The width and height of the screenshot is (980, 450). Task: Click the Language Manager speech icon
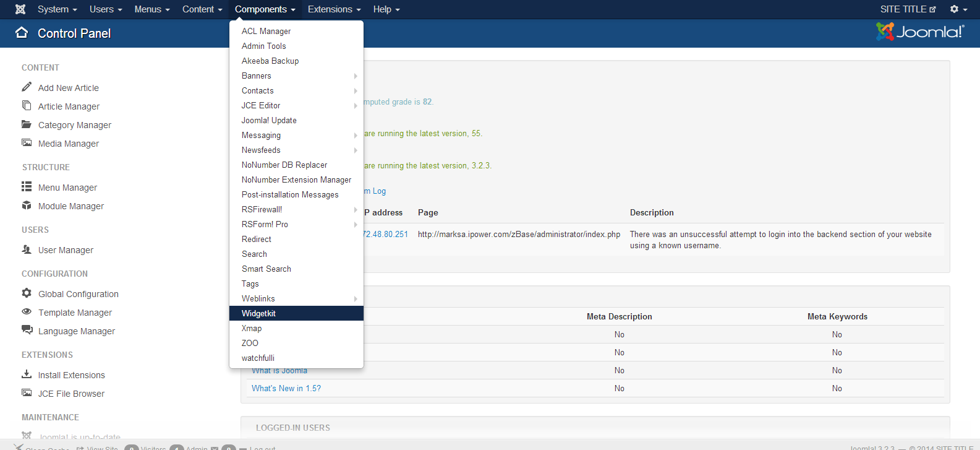[x=27, y=330]
